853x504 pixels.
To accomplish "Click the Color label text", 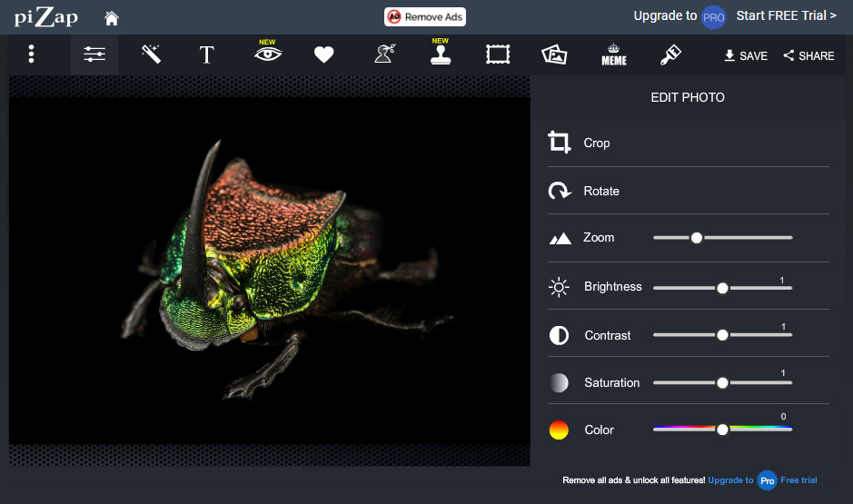I will [599, 430].
